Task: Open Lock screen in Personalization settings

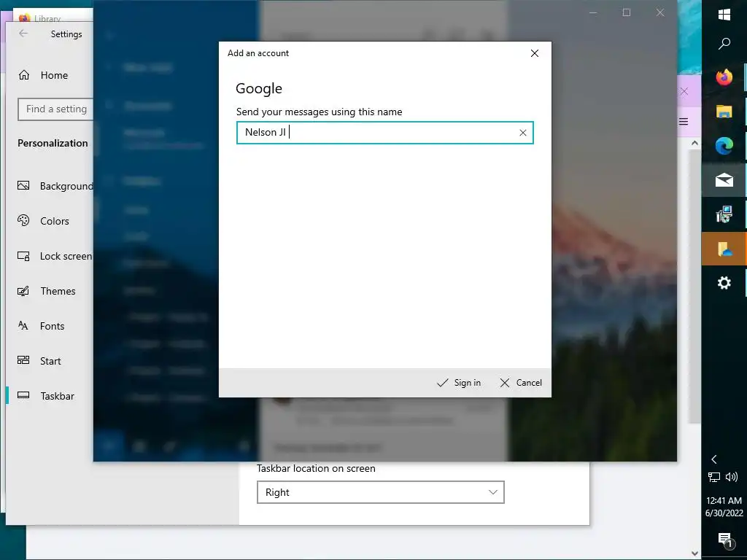Action: click(54, 256)
